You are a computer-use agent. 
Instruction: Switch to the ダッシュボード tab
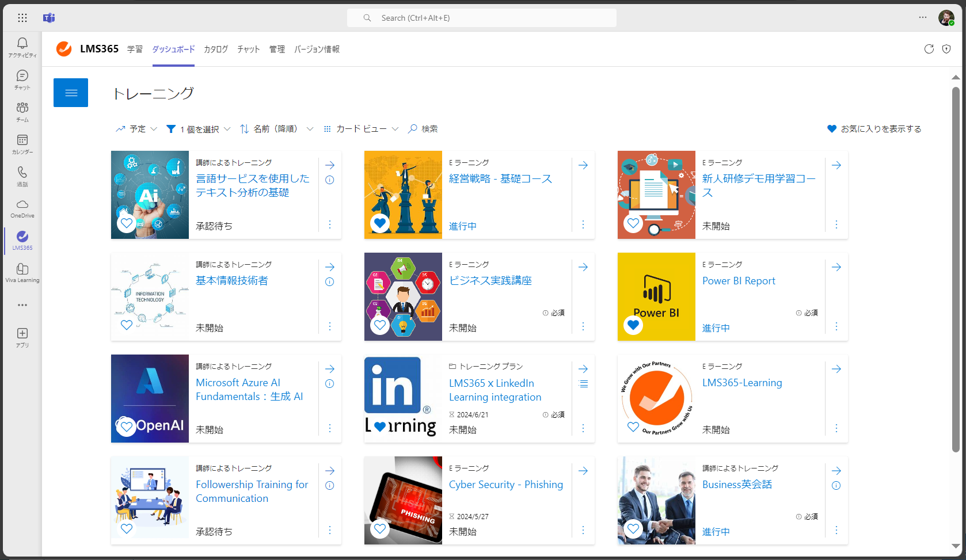(x=173, y=49)
